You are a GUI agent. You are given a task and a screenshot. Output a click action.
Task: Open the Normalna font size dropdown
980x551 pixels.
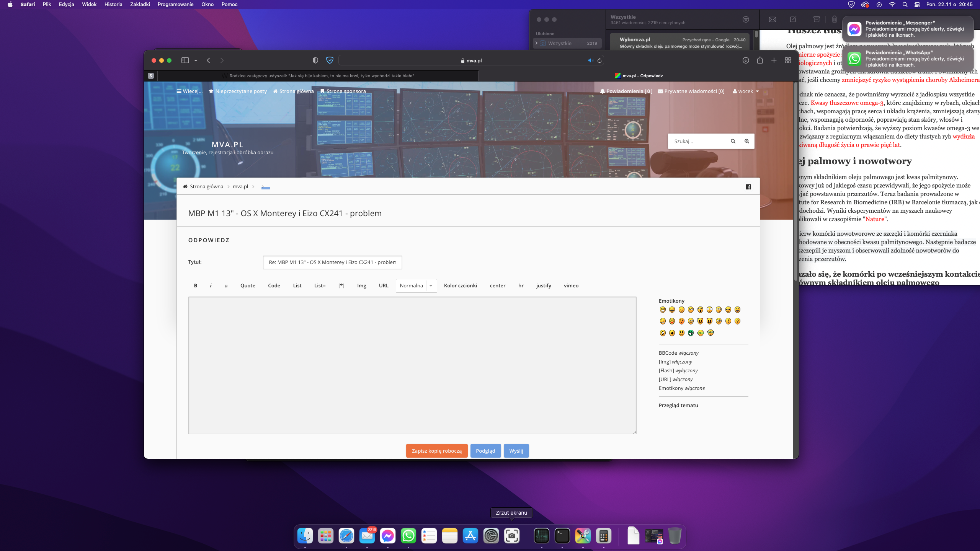pyautogui.click(x=416, y=285)
